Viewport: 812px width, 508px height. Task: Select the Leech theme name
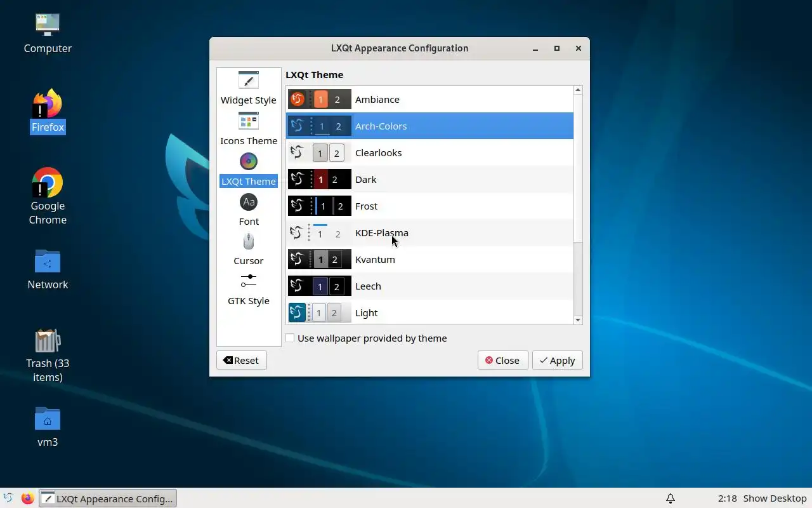click(368, 286)
